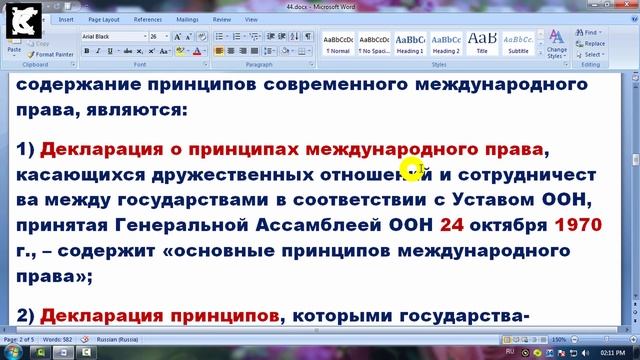
Task: Decrease paragraph indent
Action: pyautogui.click(x=270, y=37)
